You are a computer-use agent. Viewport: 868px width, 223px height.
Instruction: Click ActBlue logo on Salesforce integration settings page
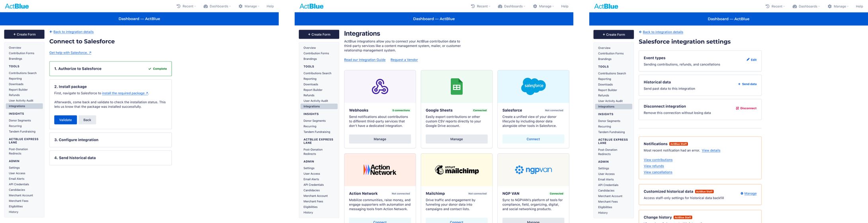(x=606, y=6)
